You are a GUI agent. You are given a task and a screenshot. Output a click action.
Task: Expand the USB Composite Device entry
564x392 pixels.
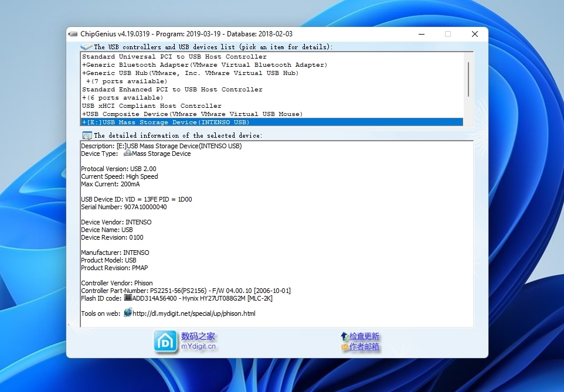(85, 114)
